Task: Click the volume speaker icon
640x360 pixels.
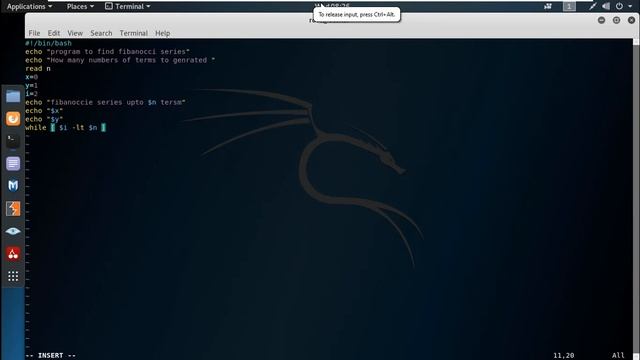Action: click(606, 7)
